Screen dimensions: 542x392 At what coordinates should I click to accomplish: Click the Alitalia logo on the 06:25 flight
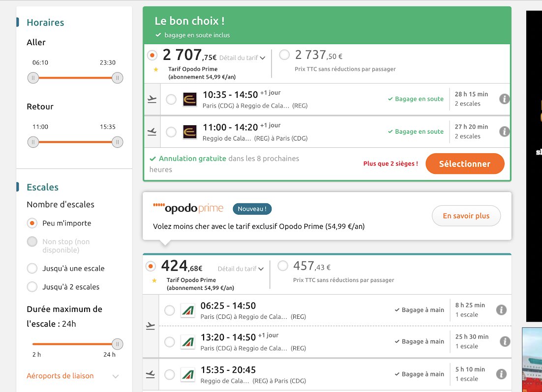tap(187, 309)
